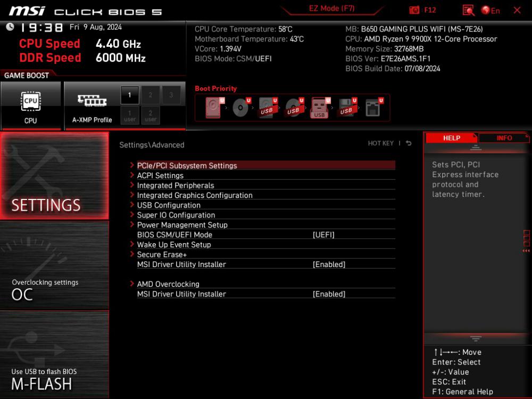
Task: Enable A-XMP profile 1
Action: [x=130, y=95]
